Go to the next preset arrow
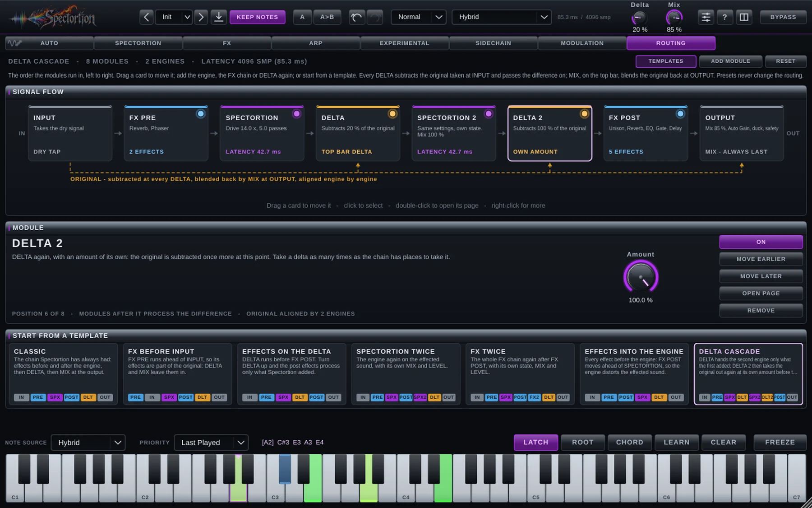 201,17
